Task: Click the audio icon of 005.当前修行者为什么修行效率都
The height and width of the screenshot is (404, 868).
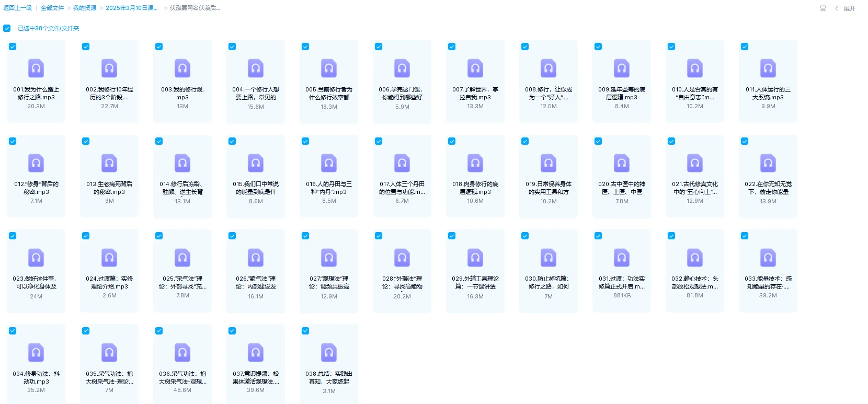Action: pos(329,68)
